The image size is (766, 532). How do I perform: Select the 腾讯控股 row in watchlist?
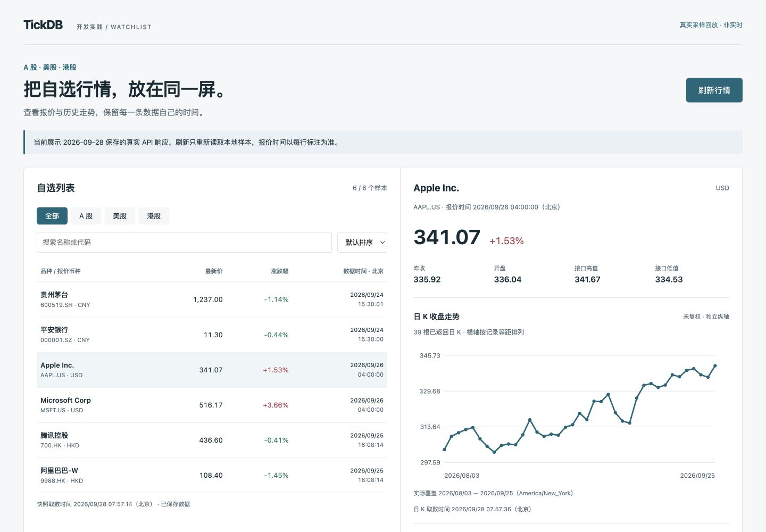(212, 440)
